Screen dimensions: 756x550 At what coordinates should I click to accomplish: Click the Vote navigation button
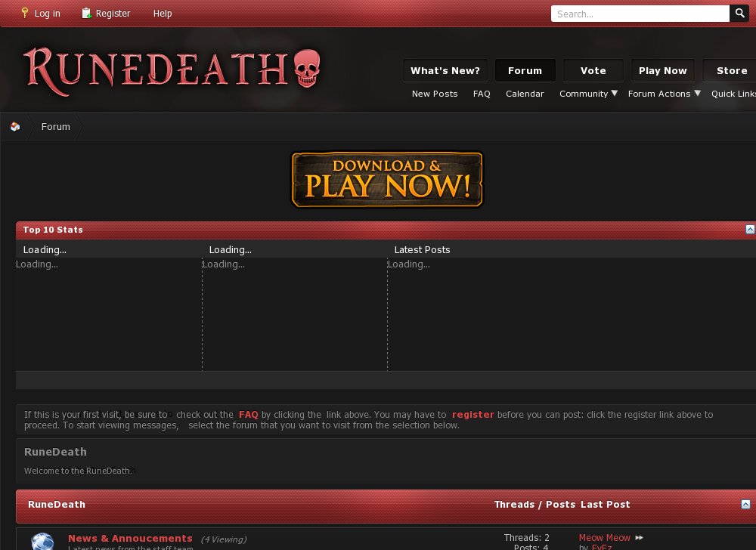(x=593, y=70)
